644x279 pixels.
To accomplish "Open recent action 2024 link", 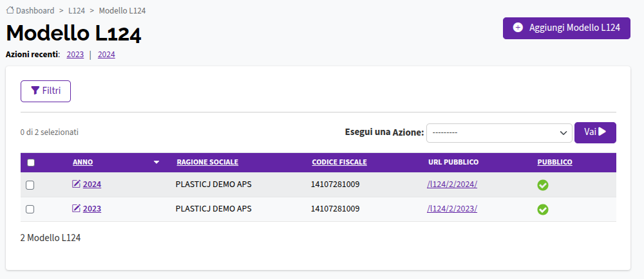I will (x=106, y=55).
